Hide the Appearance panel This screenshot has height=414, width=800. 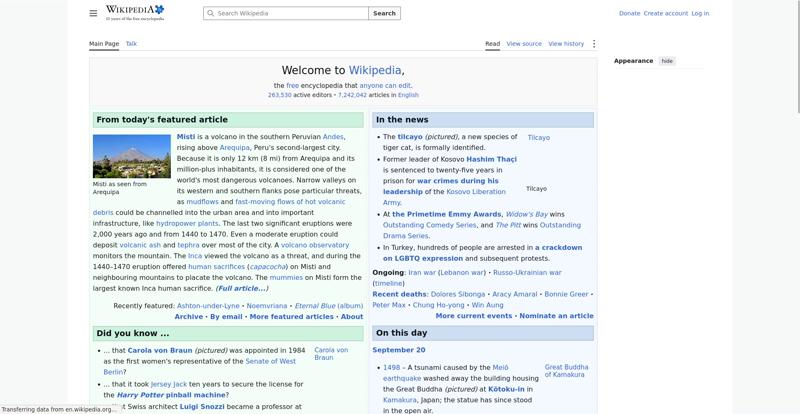667,61
